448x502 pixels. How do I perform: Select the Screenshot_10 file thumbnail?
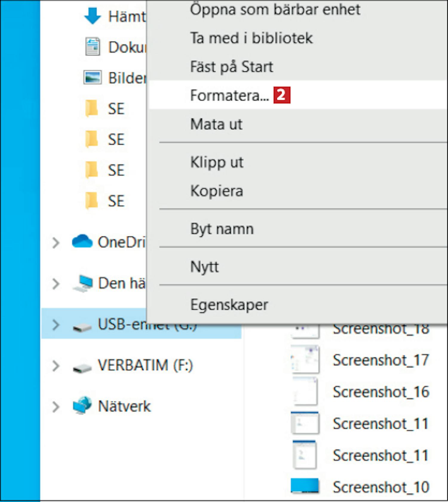[305, 486]
